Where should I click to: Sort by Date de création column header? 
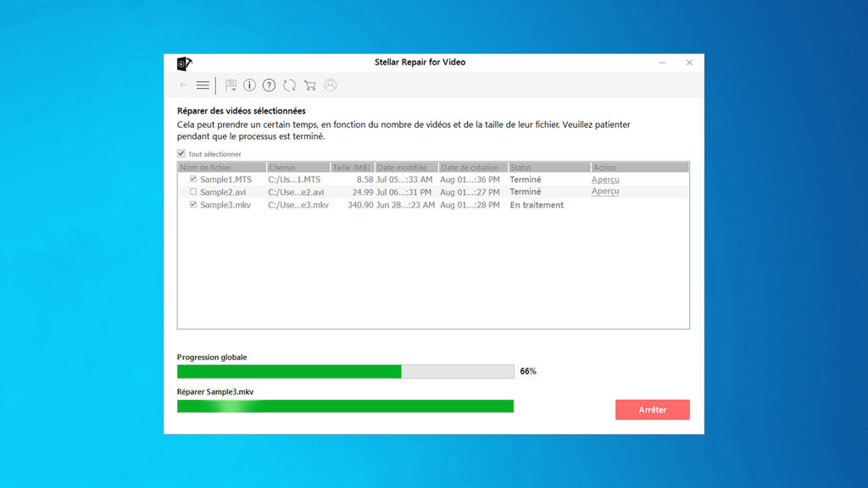pos(473,167)
